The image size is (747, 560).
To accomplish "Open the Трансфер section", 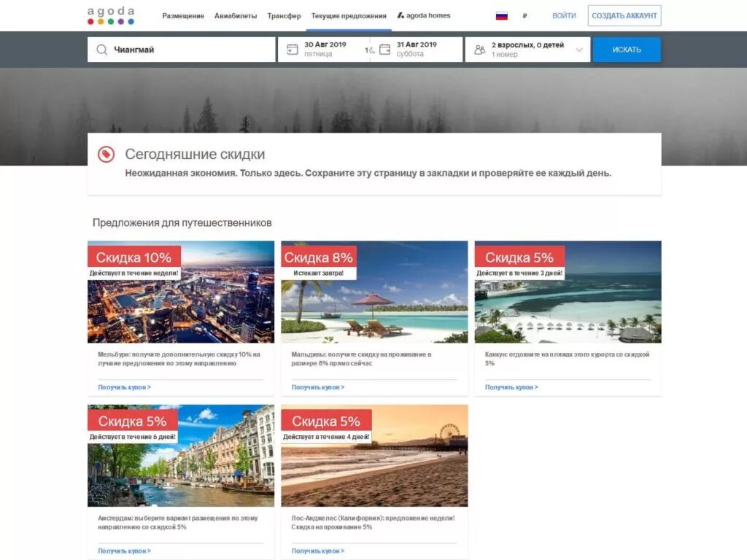I will coord(285,15).
